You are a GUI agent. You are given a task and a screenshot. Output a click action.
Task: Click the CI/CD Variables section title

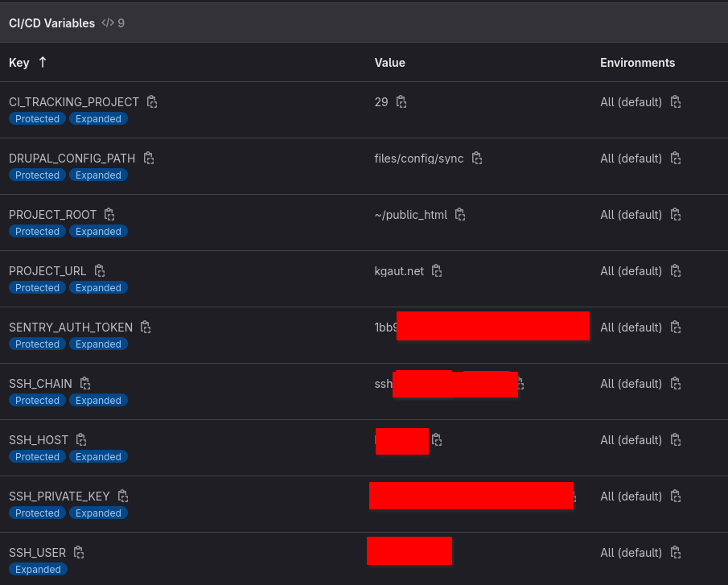[x=51, y=23]
